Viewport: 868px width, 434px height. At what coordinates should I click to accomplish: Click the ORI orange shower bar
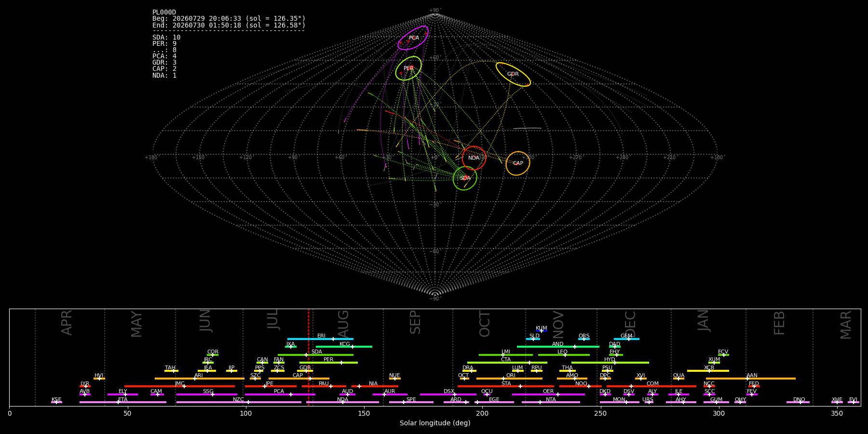click(x=509, y=379)
